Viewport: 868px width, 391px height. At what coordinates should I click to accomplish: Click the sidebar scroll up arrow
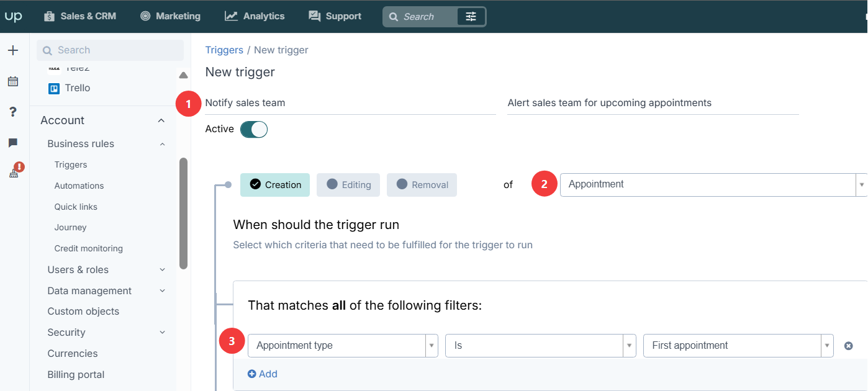click(183, 75)
